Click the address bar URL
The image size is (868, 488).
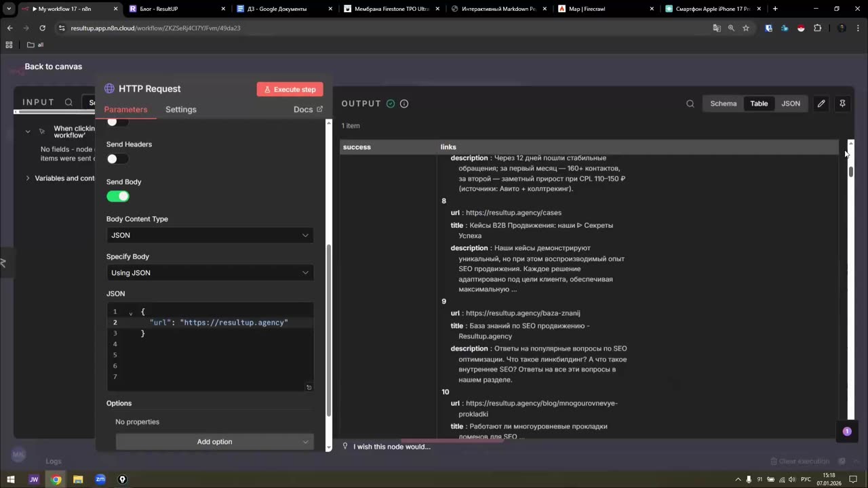click(155, 28)
